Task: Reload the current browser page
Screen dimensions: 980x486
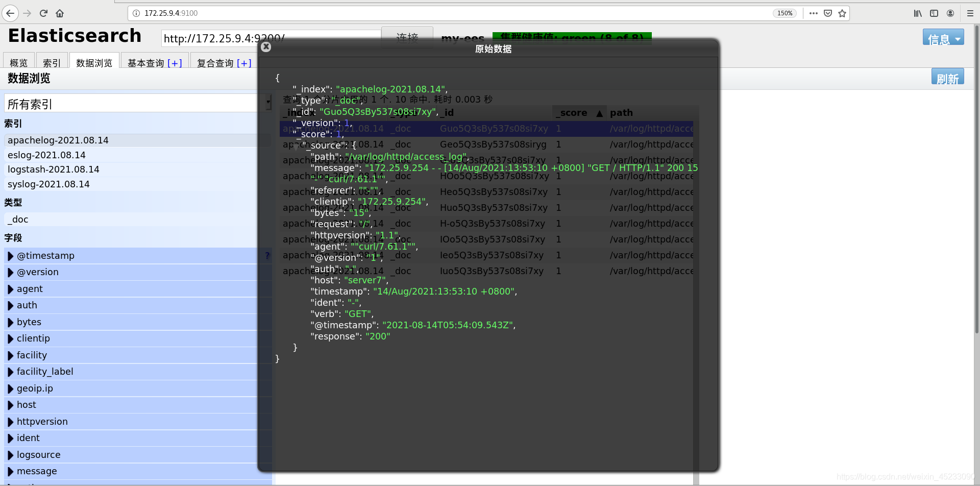Action: pos(44,13)
